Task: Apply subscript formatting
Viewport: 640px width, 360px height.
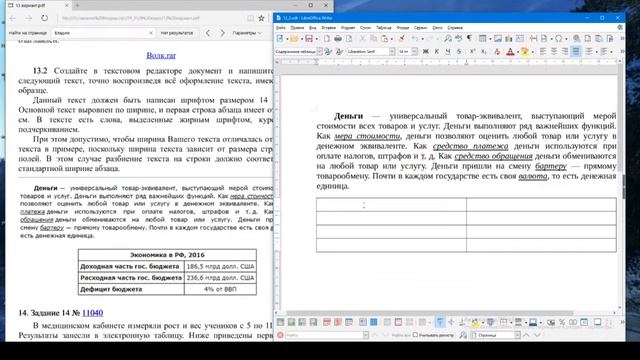Action: point(483,51)
